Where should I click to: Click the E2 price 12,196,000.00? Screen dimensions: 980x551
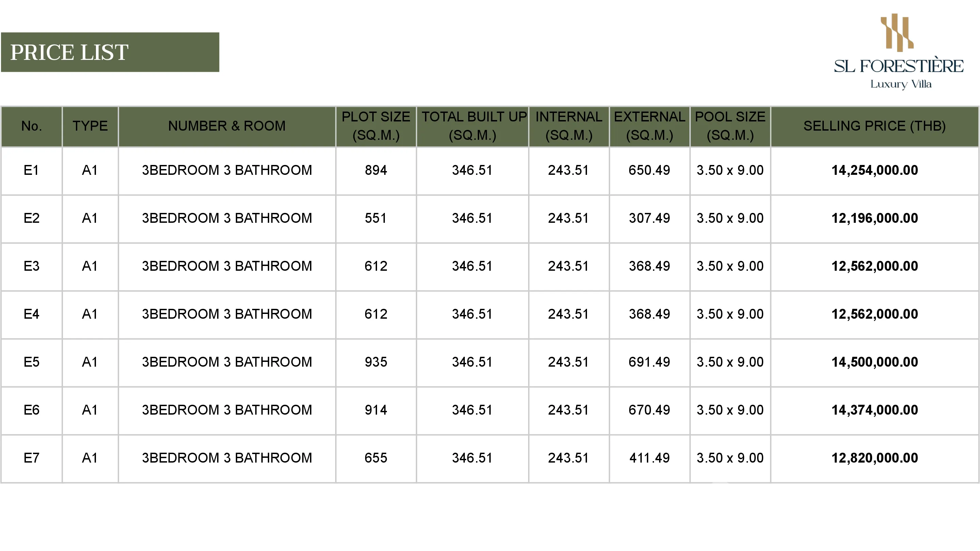pos(874,218)
